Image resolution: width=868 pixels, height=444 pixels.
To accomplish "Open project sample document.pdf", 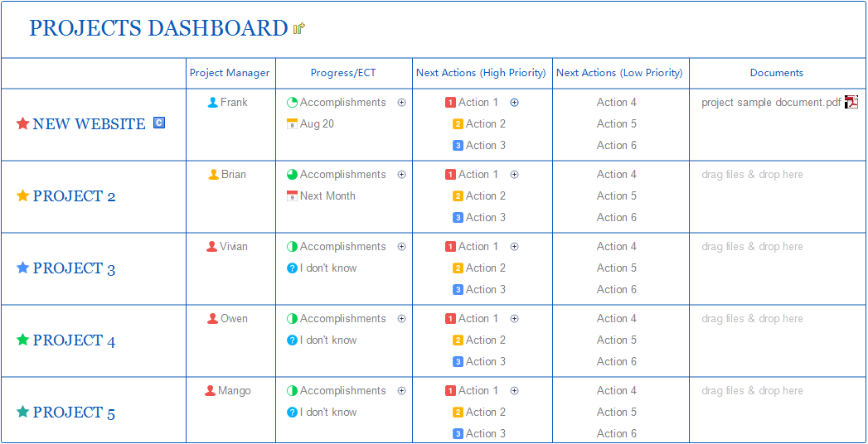I will [x=771, y=103].
